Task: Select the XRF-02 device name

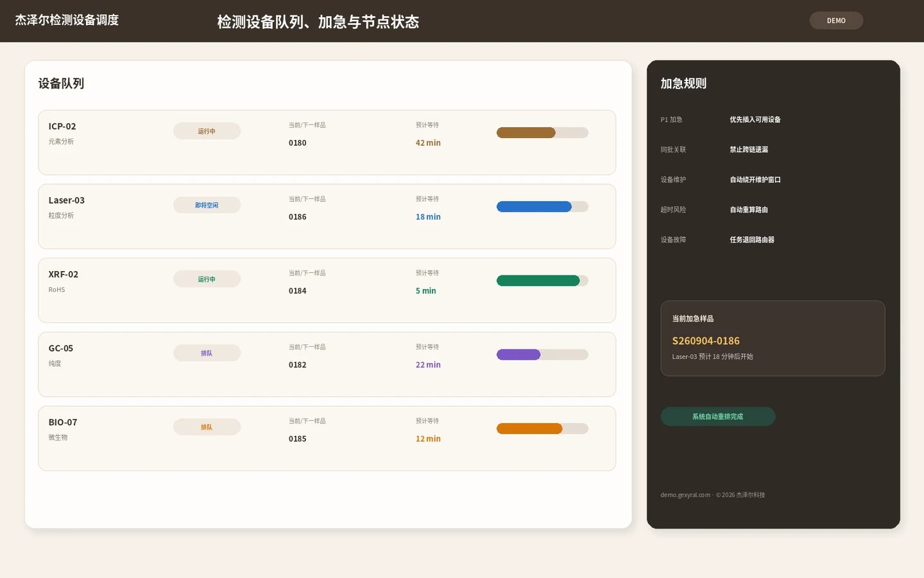Action: coord(64,274)
